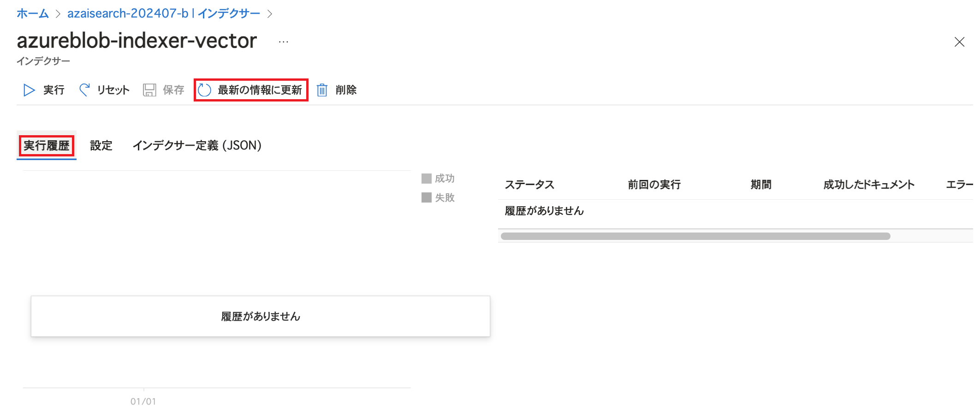Switch to the 設定 tab
The width and height of the screenshot is (980, 412).
(101, 146)
